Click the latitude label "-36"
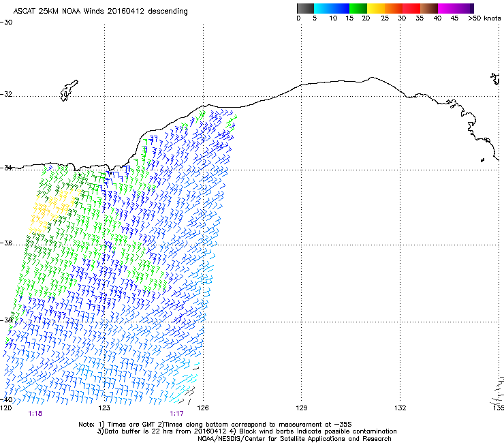This screenshot has width=504, height=443. point(6,243)
